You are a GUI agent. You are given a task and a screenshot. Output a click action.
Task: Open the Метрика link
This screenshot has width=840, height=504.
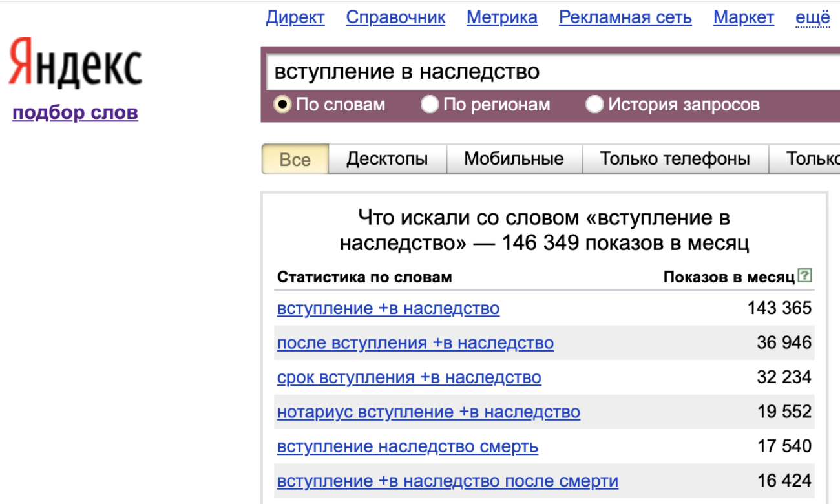click(501, 17)
